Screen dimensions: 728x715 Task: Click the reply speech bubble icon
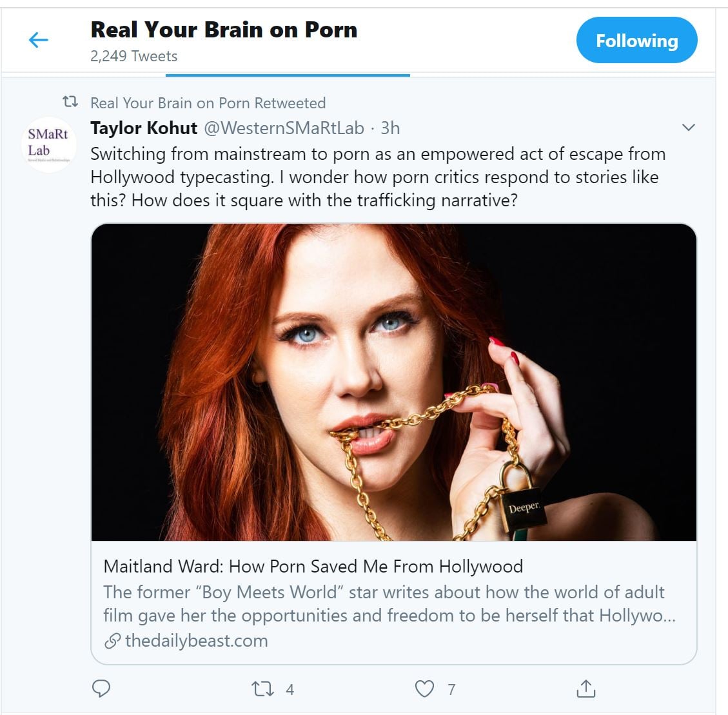pyautogui.click(x=101, y=689)
